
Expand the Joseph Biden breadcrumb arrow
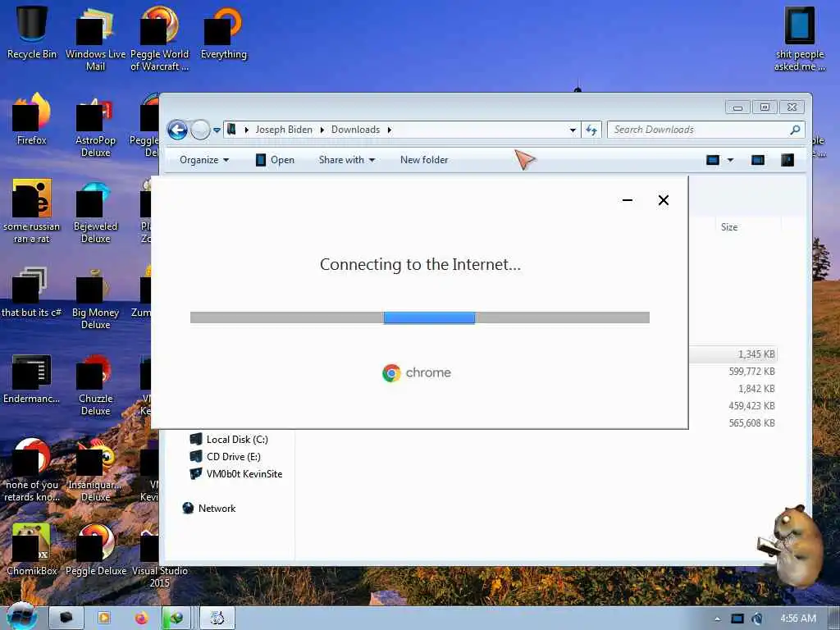pyautogui.click(x=322, y=130)
